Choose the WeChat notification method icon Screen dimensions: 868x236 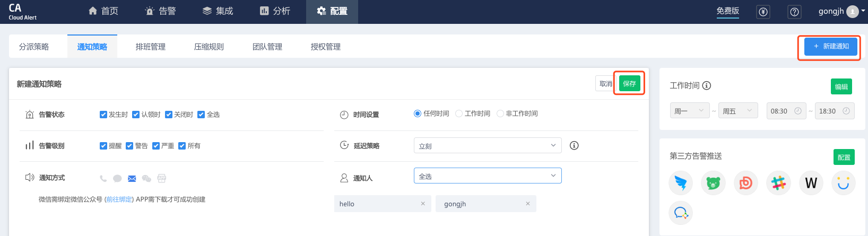click(146, 179)
